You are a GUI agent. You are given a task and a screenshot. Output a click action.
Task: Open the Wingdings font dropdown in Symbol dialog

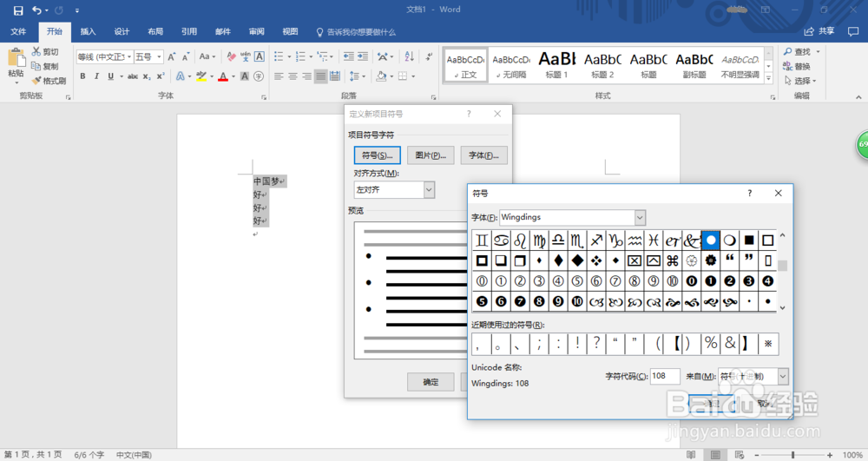pyautogui.click(x=640, y=218)
